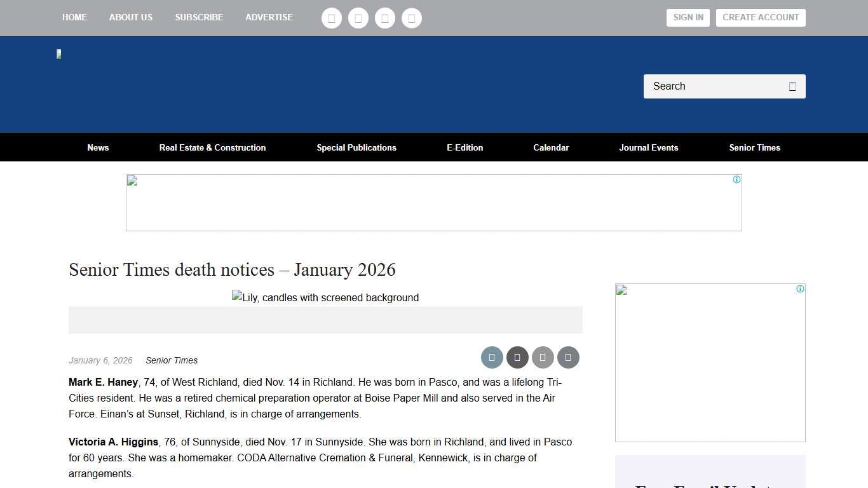The image size is (868, 488).
Task: Click the gray progress bar below the lily image
Action: [325, 320]
